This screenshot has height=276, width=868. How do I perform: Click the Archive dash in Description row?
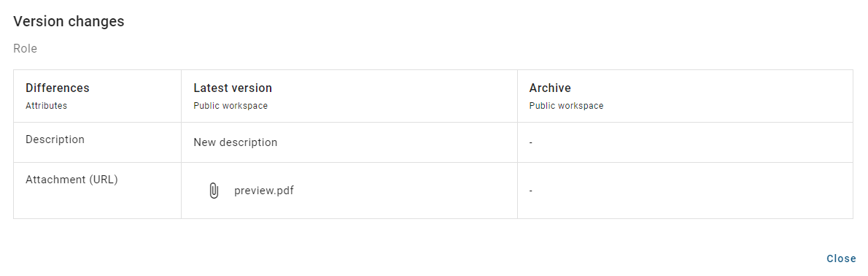[x=531, y=143]
